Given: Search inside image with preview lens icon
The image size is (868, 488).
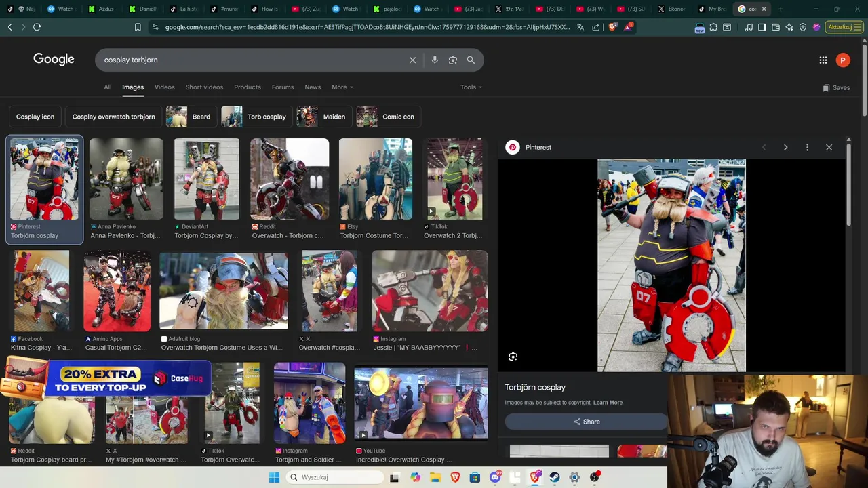Looking at the screenshot, I should 513,357.
